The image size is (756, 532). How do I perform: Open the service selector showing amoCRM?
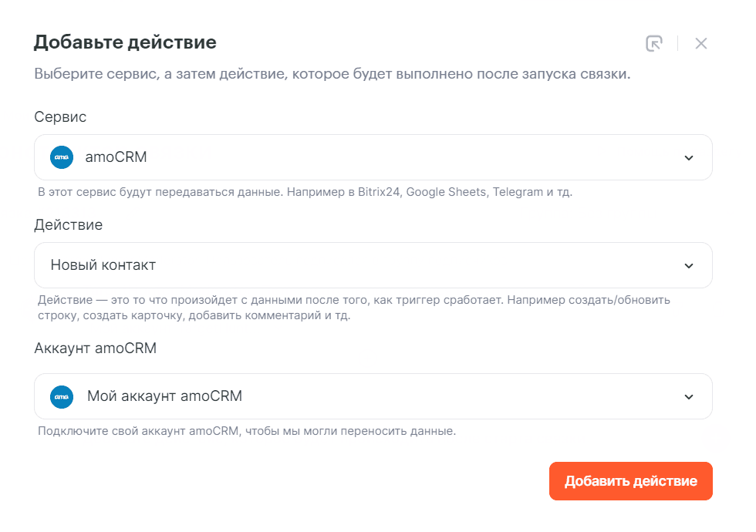373,157
